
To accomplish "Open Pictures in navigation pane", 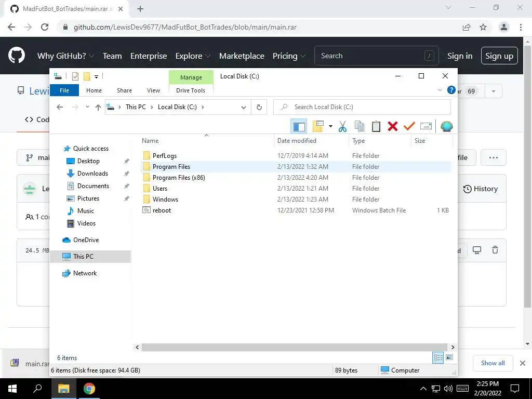I will 88,198.
